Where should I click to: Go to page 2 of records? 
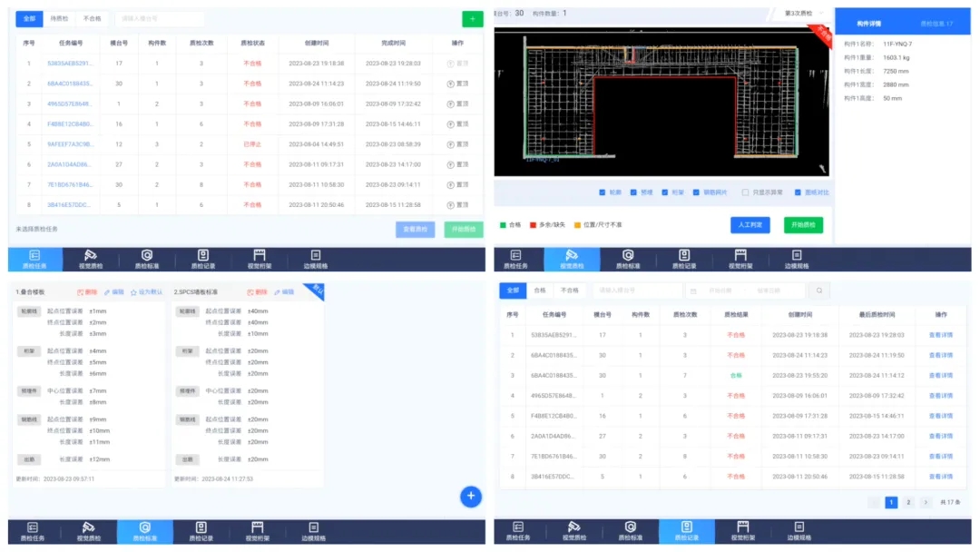point(907,502)
